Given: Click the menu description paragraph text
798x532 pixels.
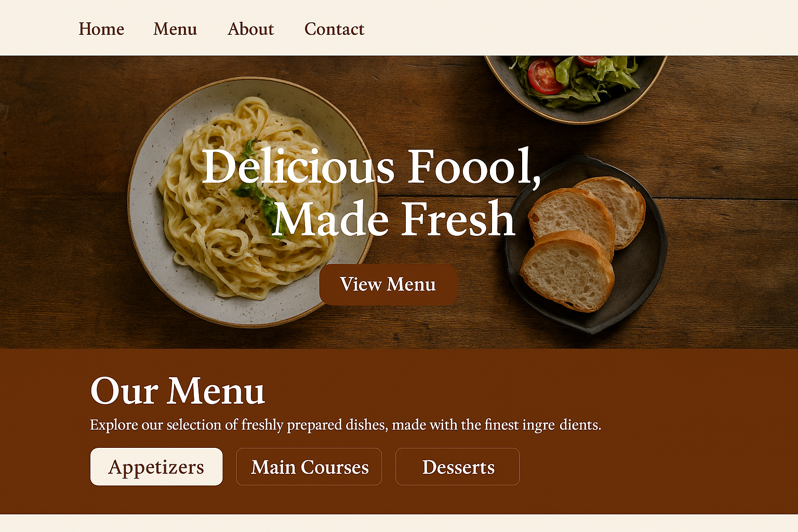Looking at the screenshot, I should [x=345, y=425].
